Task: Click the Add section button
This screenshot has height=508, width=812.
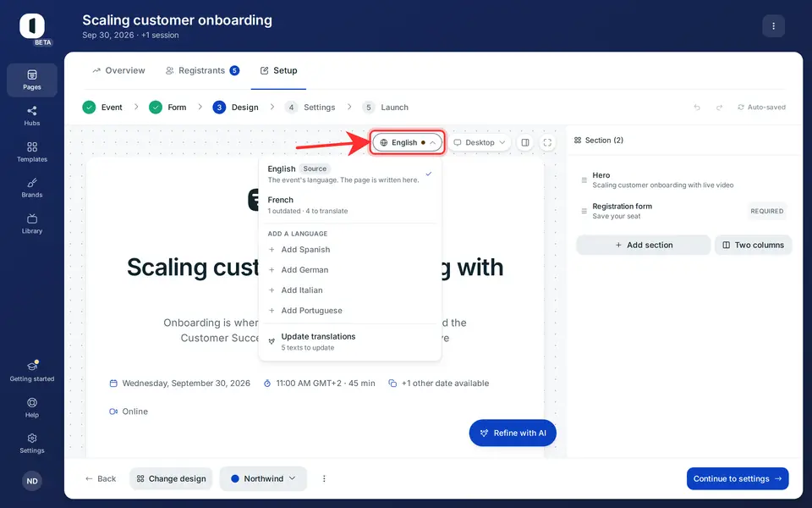Action: (644, 246)
